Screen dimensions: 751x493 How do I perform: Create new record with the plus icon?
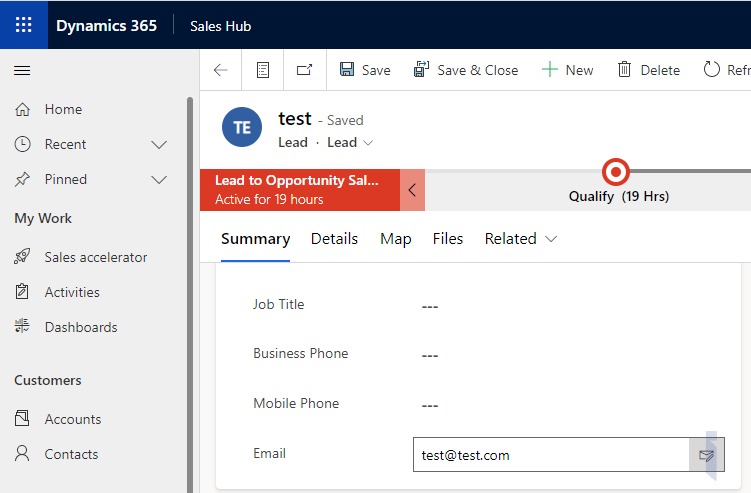tap(549, 69)
